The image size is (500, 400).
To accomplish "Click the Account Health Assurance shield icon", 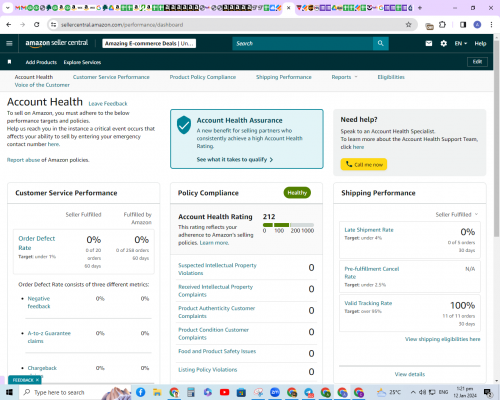I will coord(184,125).
